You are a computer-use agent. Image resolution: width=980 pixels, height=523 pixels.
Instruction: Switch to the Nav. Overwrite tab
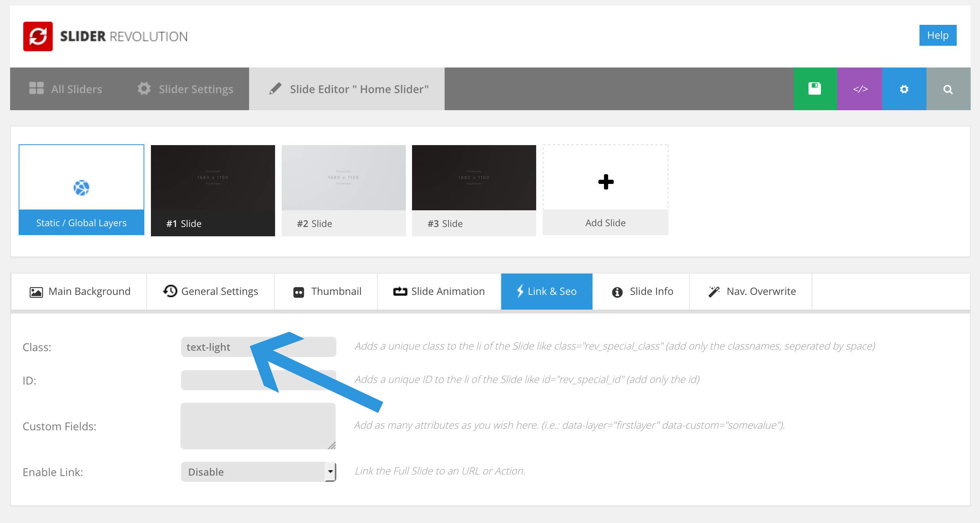coord(751,291)
